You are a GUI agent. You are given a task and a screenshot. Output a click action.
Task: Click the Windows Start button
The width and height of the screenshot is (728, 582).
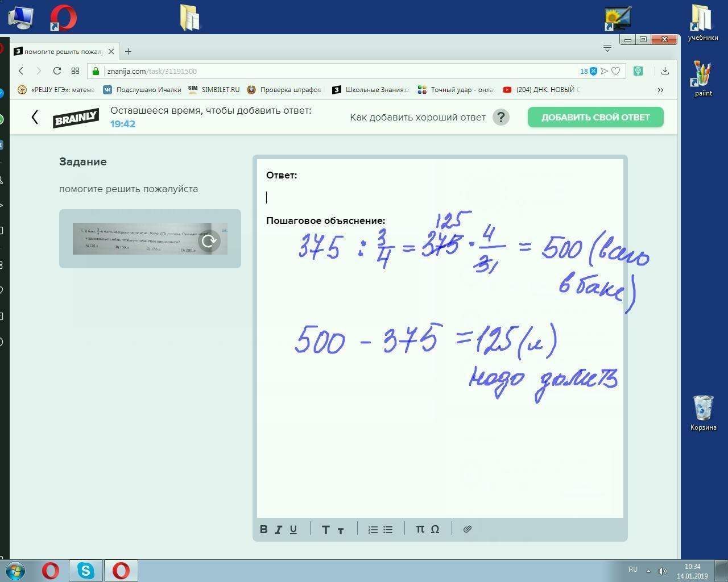click(15, 570)
